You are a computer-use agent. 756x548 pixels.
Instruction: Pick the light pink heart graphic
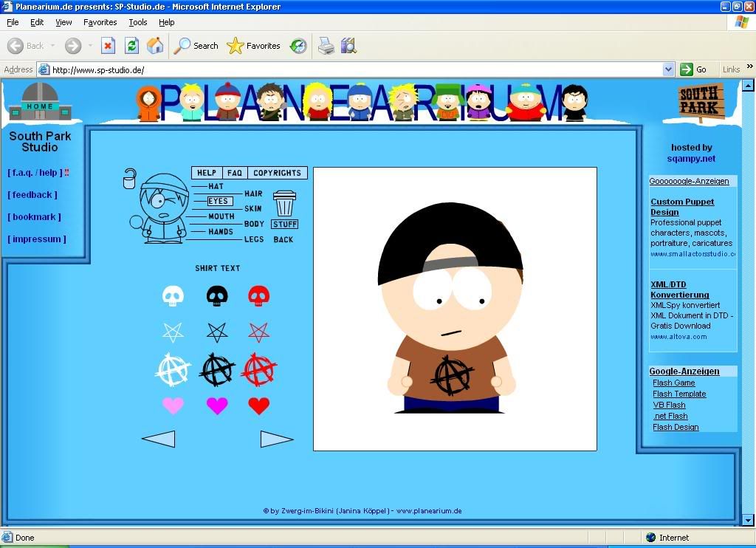(173, 405)
